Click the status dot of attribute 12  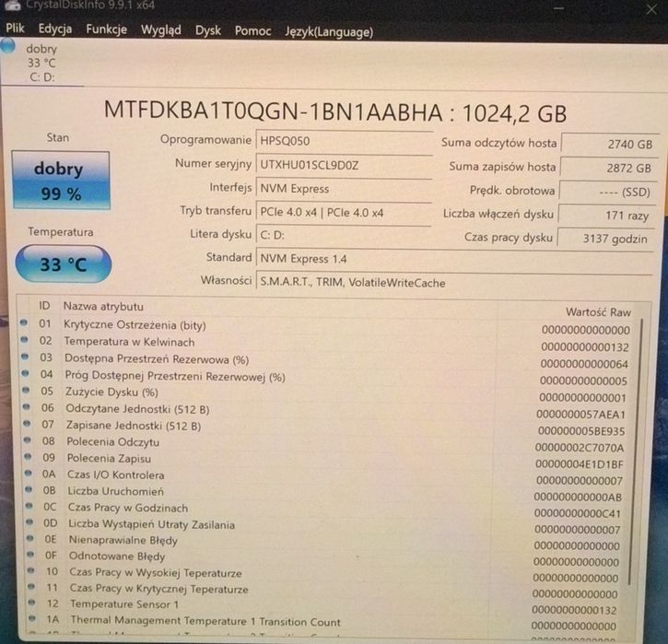[31, 603]
